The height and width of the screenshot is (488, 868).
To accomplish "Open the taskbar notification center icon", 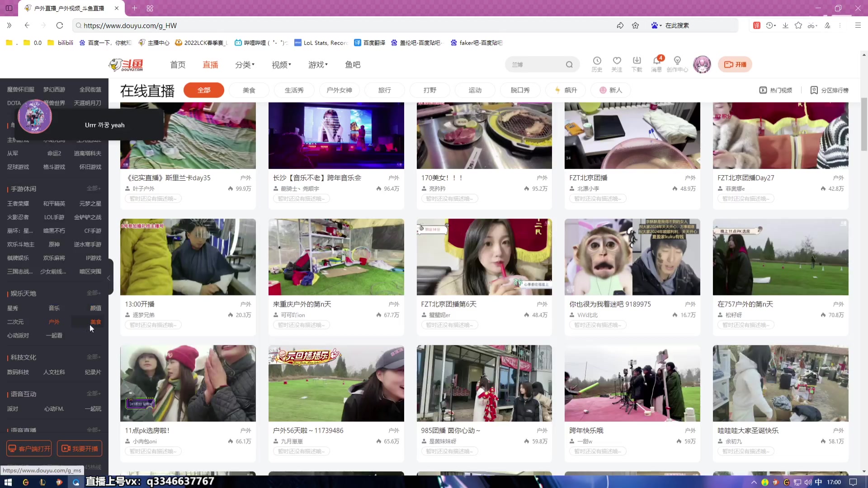I will [853, 482].
